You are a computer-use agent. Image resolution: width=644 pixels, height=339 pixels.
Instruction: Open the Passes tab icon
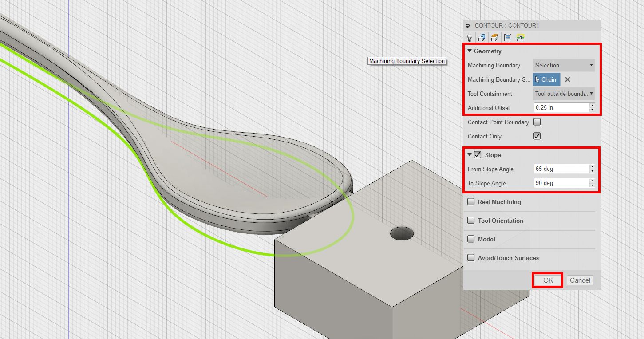tap(507, 37)
